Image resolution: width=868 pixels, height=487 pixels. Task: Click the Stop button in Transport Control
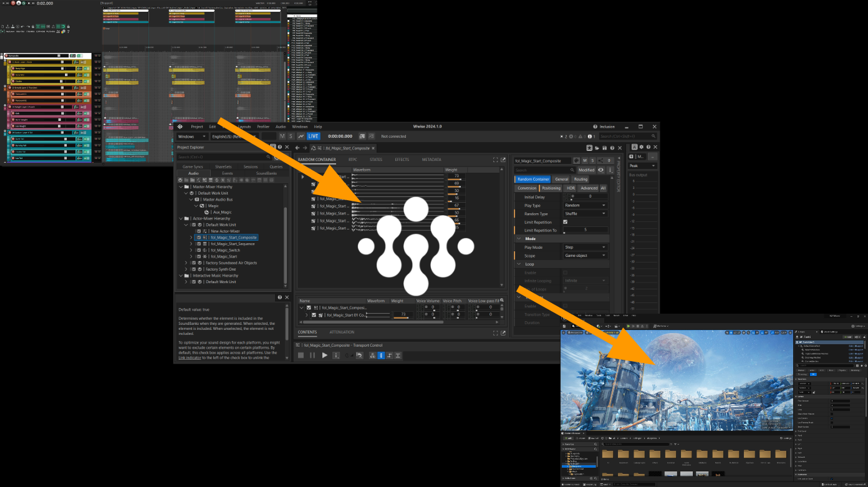click(301, 355)
